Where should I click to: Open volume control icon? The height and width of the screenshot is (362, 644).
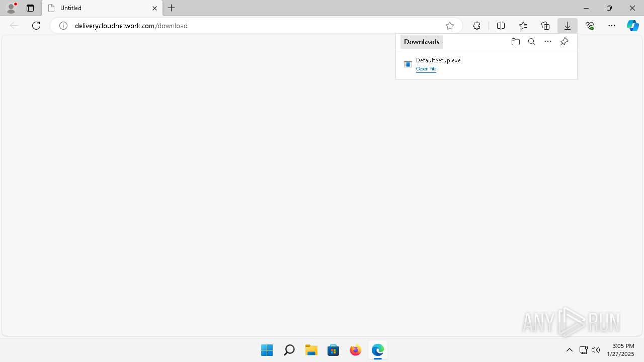596,350
